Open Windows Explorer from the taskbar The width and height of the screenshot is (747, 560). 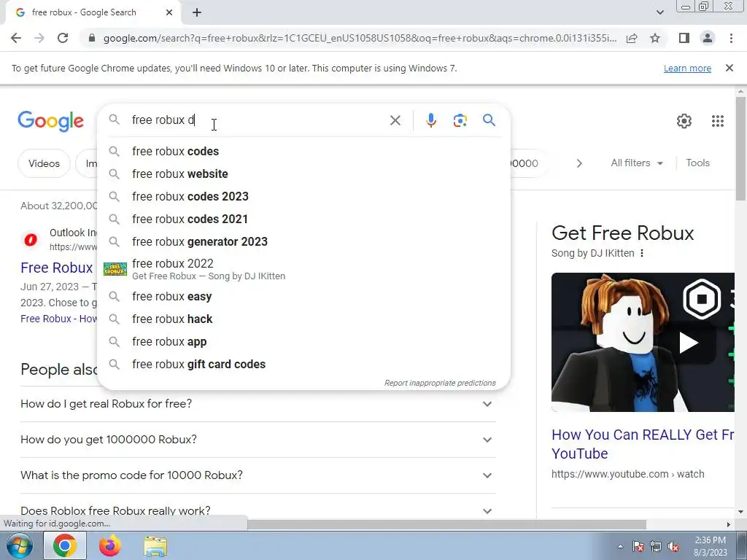(155, 547)
